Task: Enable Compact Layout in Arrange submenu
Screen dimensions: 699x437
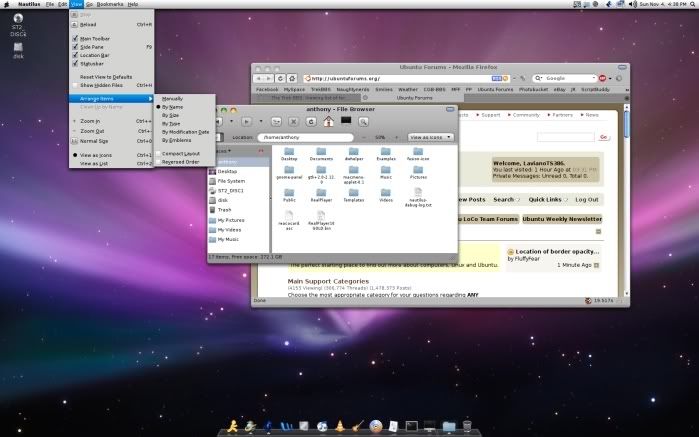Action: (158, 153)
